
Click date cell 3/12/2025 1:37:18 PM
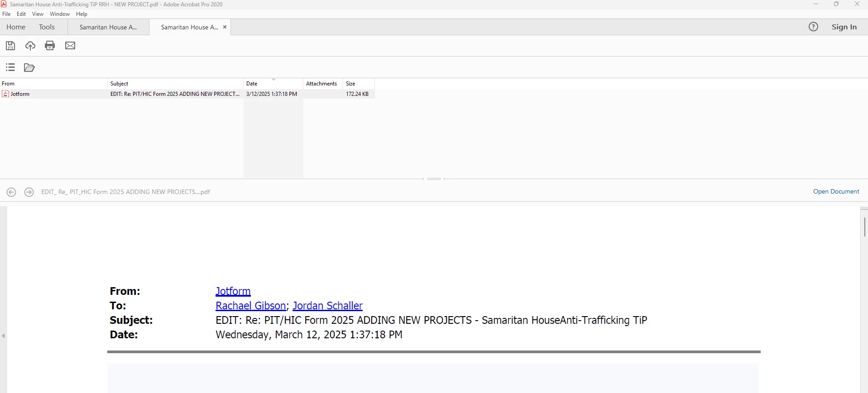click(272, 94)
